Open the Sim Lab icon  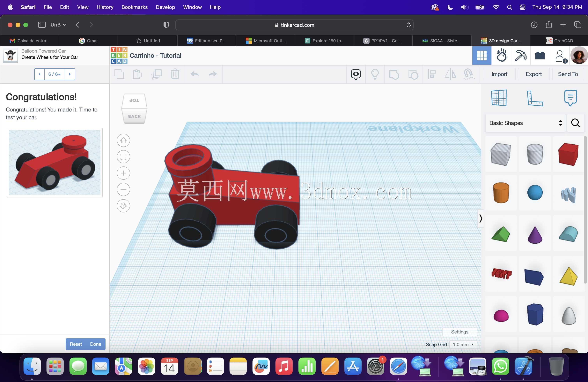click(502, 56)
